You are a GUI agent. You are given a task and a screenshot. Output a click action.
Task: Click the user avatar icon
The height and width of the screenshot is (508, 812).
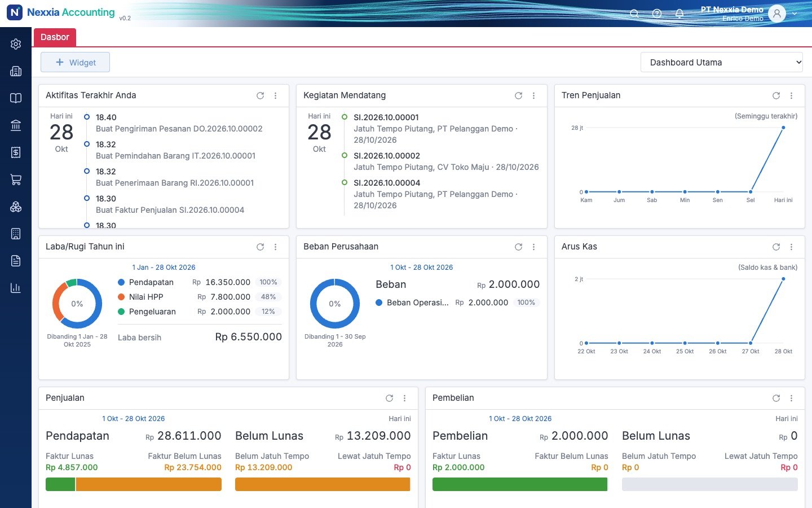(x=777, y=14)
